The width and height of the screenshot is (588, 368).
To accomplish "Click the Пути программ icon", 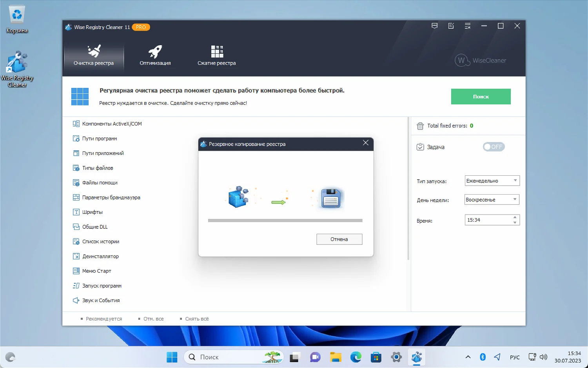I will (x=76, y=138).
